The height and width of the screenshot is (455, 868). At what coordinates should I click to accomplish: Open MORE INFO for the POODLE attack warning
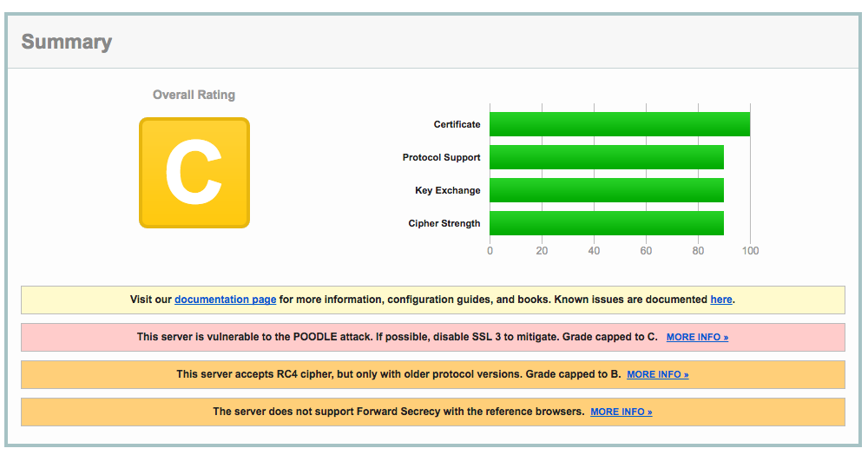pos(697,337)
